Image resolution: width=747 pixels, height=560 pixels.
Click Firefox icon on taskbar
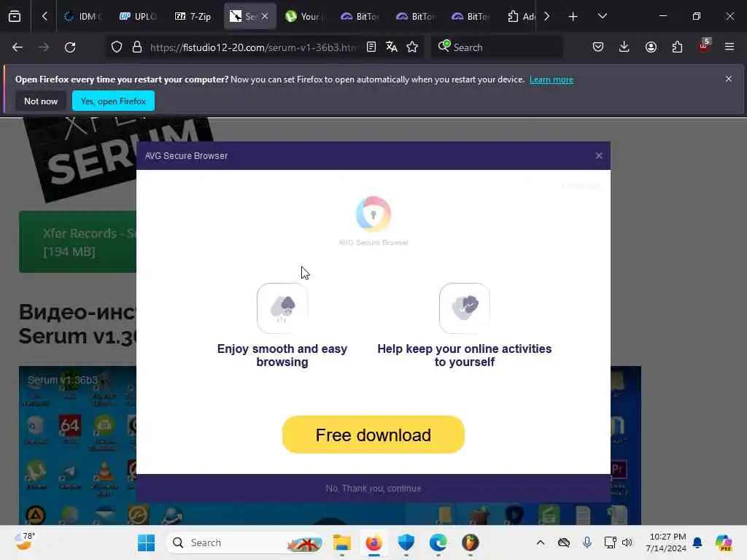374,542
